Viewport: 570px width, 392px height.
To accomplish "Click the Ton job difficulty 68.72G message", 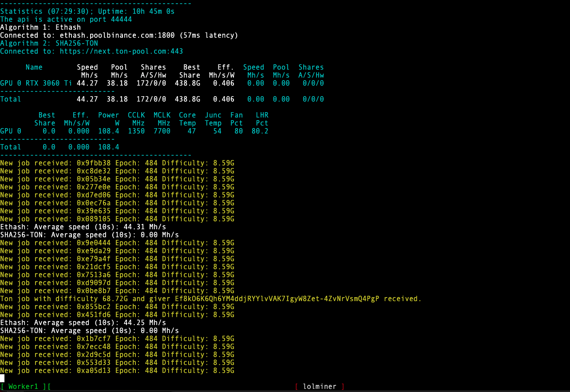I will [211, 298].
